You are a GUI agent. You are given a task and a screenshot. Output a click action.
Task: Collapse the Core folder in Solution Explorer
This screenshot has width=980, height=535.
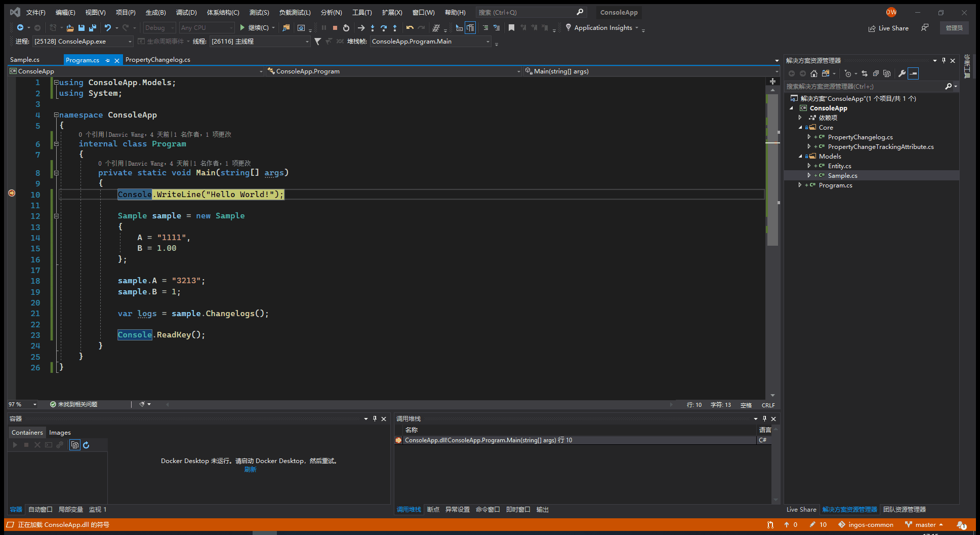pos(800,128)
